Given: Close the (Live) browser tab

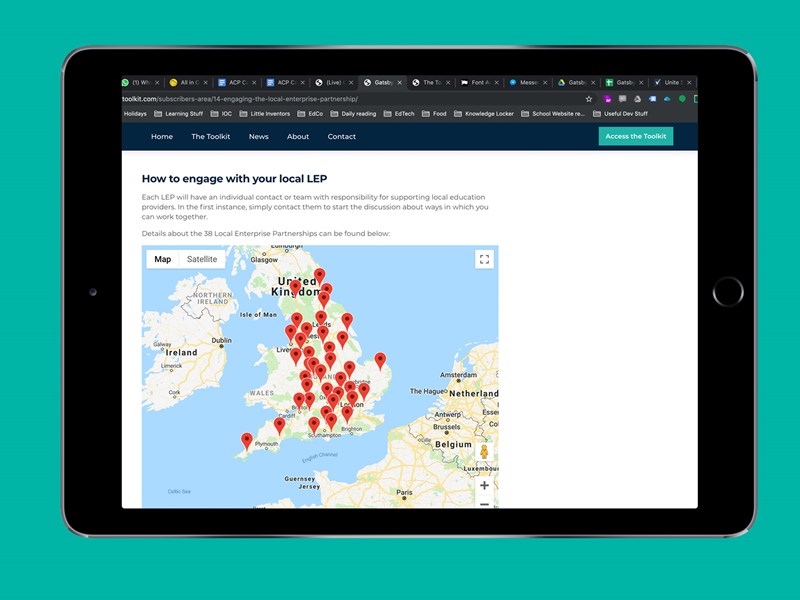Looking at the screenshot, I should [352, 83].
